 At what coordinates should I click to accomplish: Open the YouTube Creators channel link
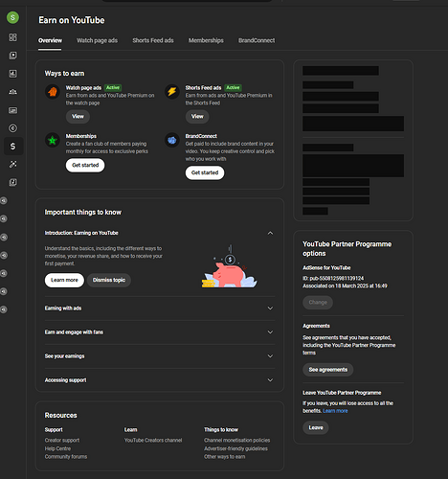[153, 441]
